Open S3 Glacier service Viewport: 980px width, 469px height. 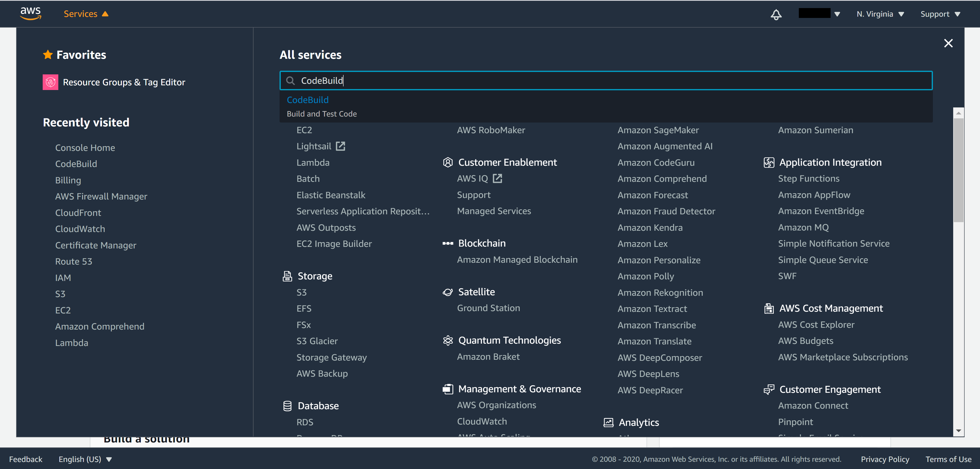[x=317, y=341]
